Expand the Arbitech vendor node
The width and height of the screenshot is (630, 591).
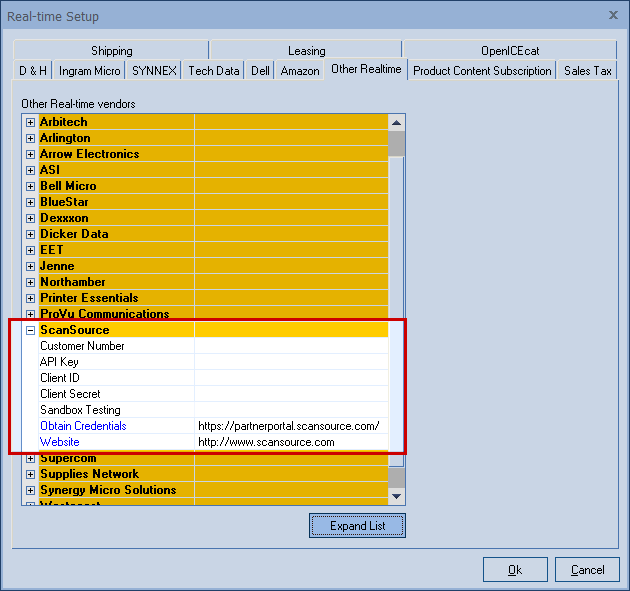(30, 122)
